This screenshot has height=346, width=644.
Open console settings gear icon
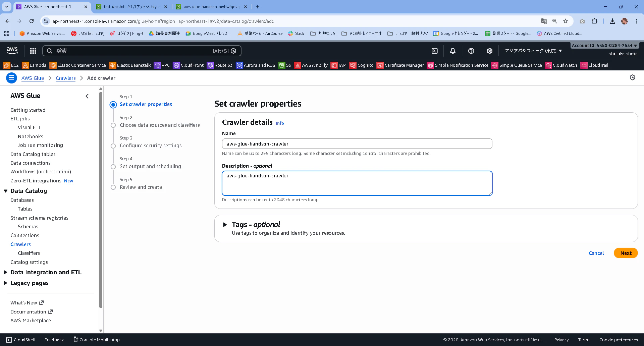click(x=489, y=51)
